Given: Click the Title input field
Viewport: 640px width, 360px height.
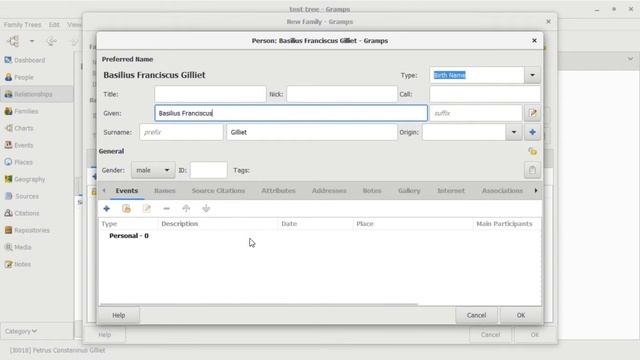Looking at the screenshot, I should coord(210,94).
